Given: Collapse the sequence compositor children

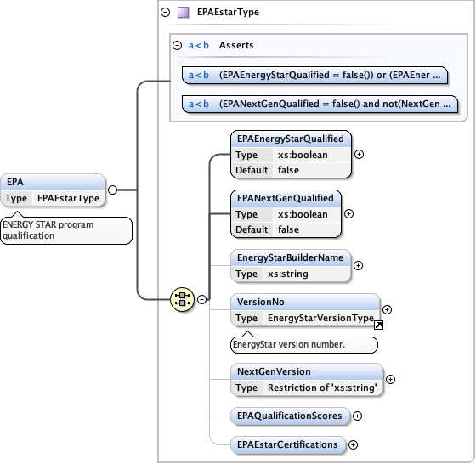Looking at the screenshot, I should click(202, 299).
